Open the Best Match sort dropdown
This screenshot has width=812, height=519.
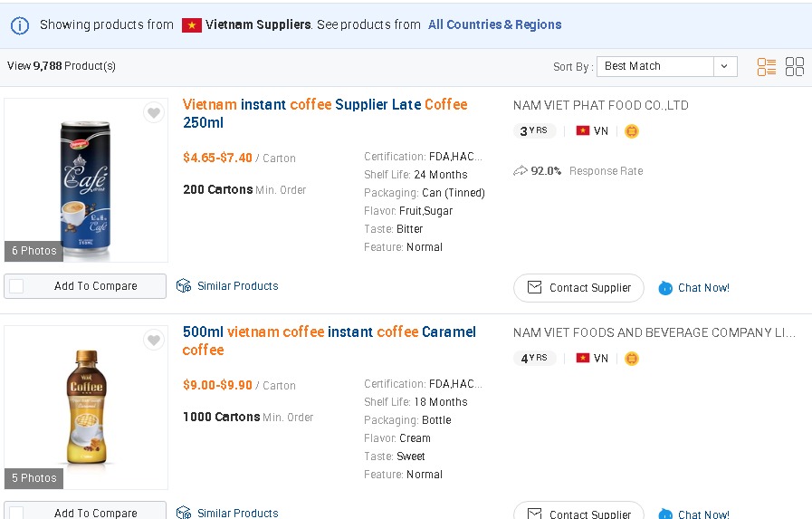click(666, 66)
